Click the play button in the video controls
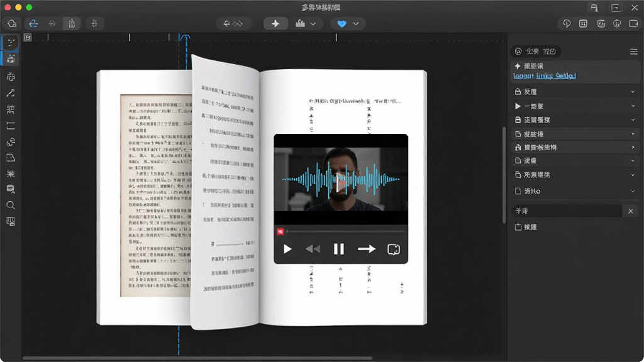 click(287, 249)
